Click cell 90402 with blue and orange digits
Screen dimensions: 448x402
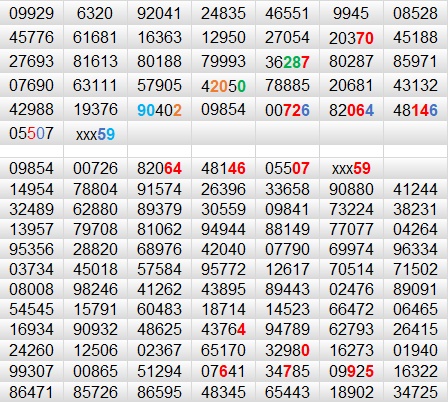click(x=159, y=109)
